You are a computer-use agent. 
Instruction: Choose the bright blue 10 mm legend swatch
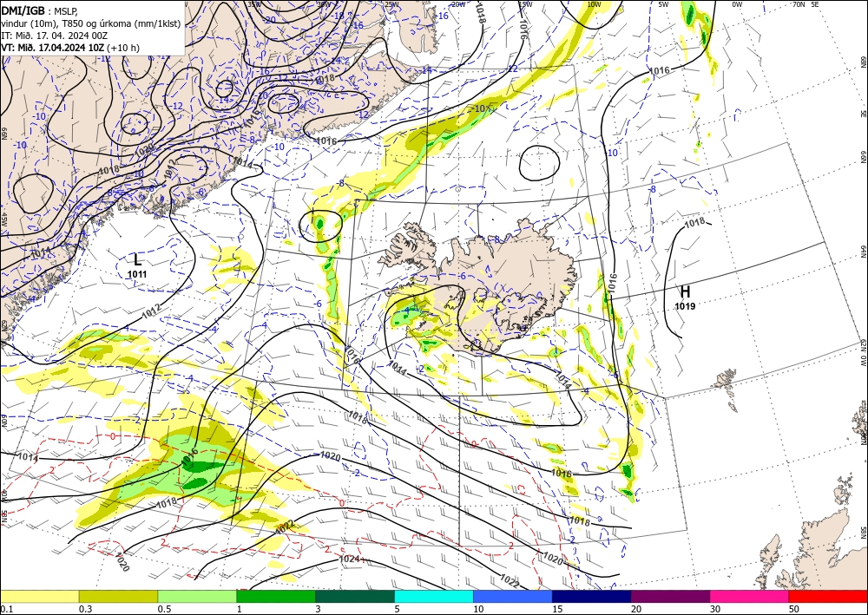point(513,596)
